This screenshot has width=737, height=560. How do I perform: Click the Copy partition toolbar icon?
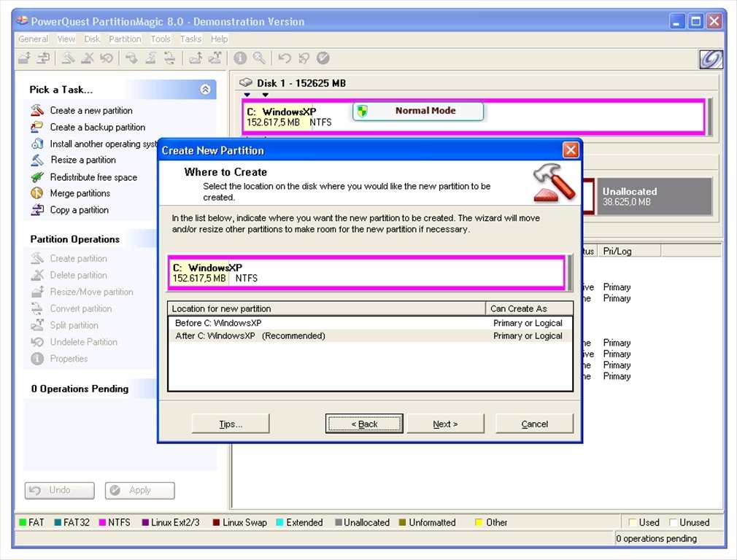tap(44, 58)
